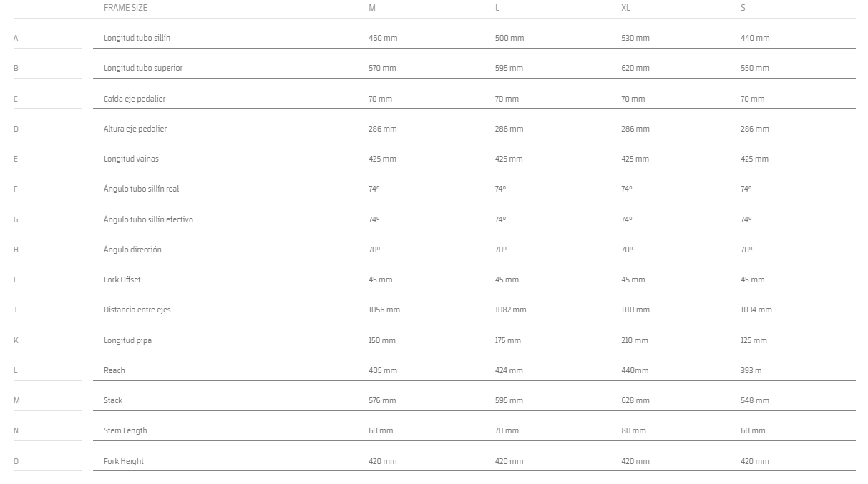Select the S size column header
Image resolution: width=868 pixels, height=484 pixels.
743,8
